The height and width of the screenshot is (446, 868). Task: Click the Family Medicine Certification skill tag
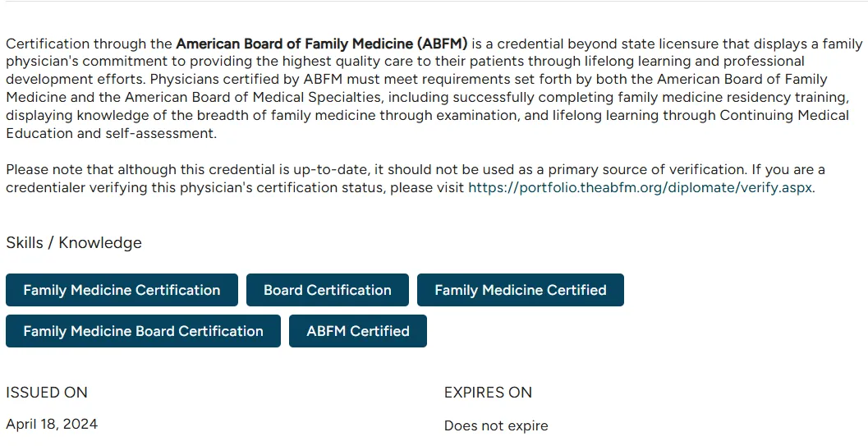point(122,290)
